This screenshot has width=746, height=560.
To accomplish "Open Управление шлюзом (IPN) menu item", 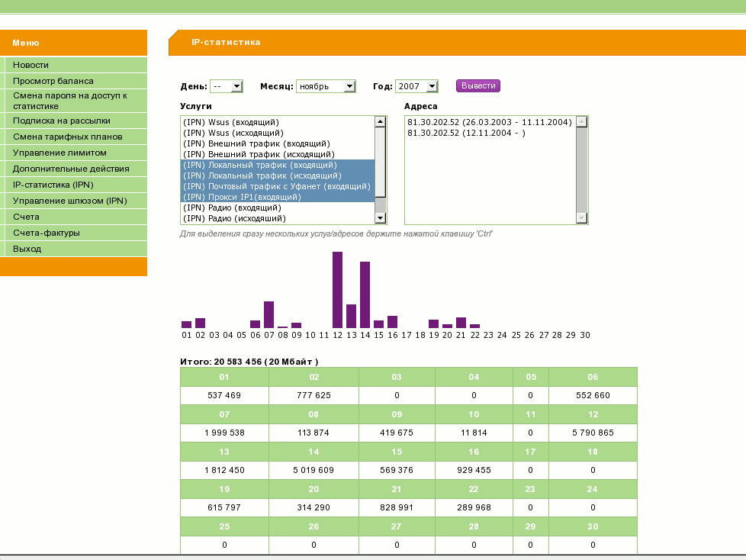I will click(x=69, y=201).
